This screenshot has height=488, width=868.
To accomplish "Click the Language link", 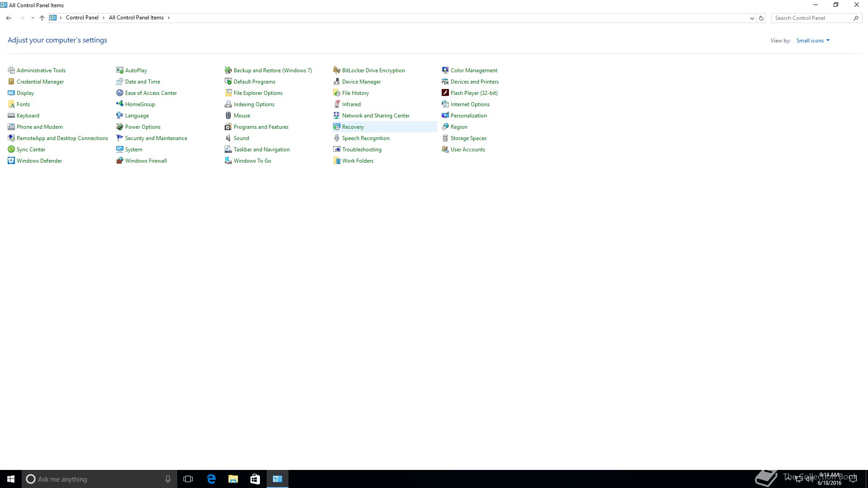I will (137, 116).
